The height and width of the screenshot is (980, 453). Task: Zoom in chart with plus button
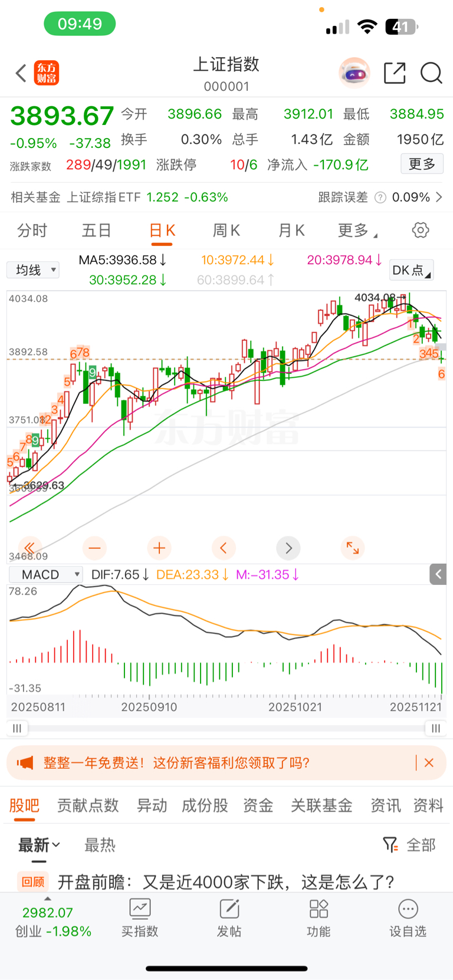(159, 548)
